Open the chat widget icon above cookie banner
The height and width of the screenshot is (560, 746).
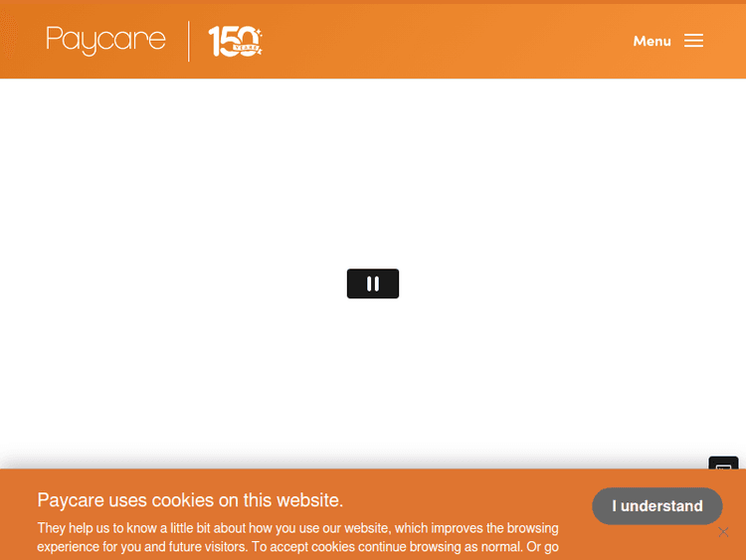[723, 463]
